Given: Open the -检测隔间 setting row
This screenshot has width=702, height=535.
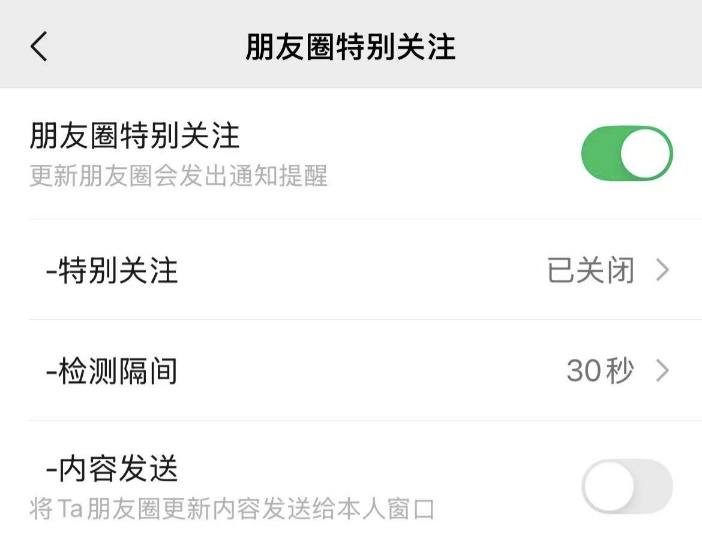Looking at the screenshot, I should (x=351, y=370).
